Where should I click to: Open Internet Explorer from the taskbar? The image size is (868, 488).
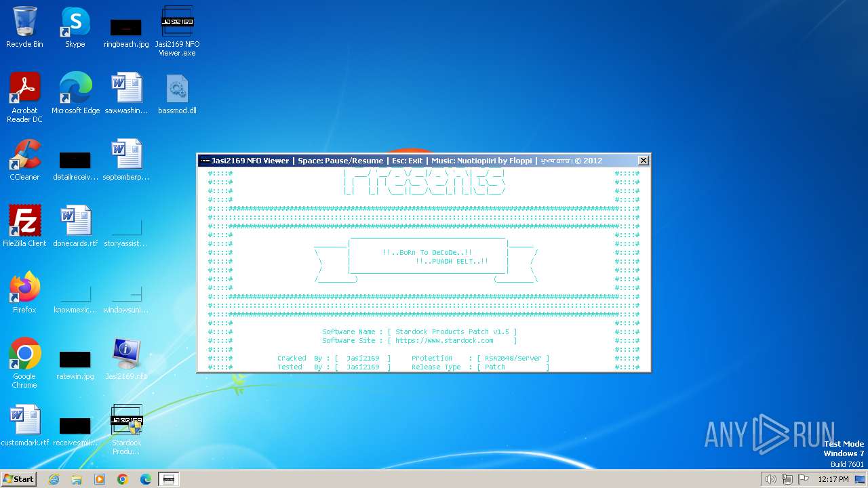coord(54,479)
